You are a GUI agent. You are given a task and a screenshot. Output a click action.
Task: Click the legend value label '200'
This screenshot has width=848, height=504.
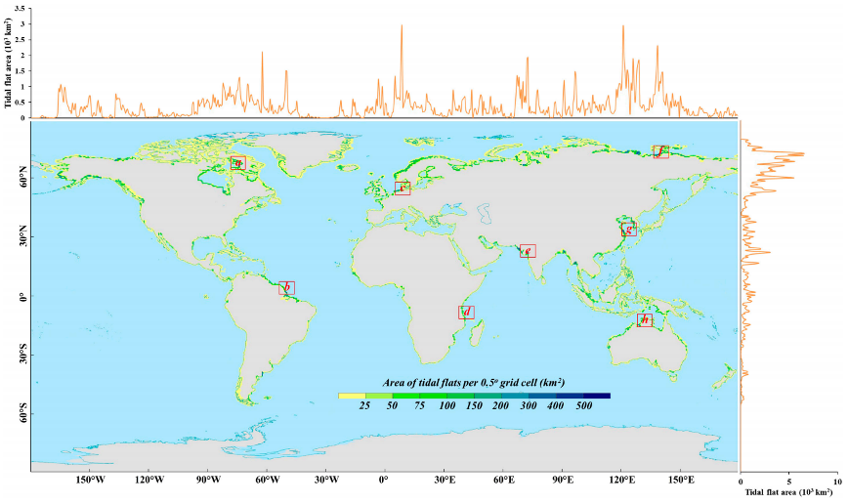point(500,405)
